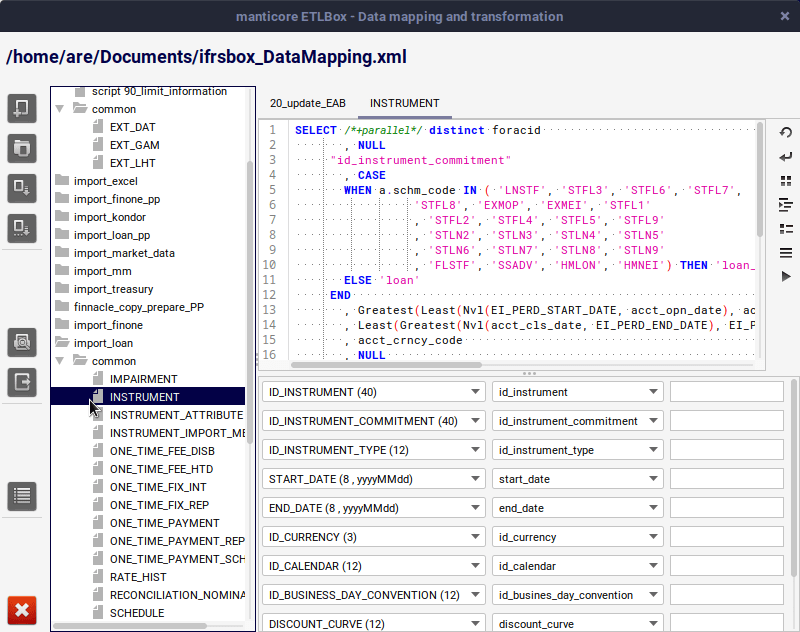800x632 pixels.
Task: Click the list view sidebar icon
Action: [x=22, y=496]
